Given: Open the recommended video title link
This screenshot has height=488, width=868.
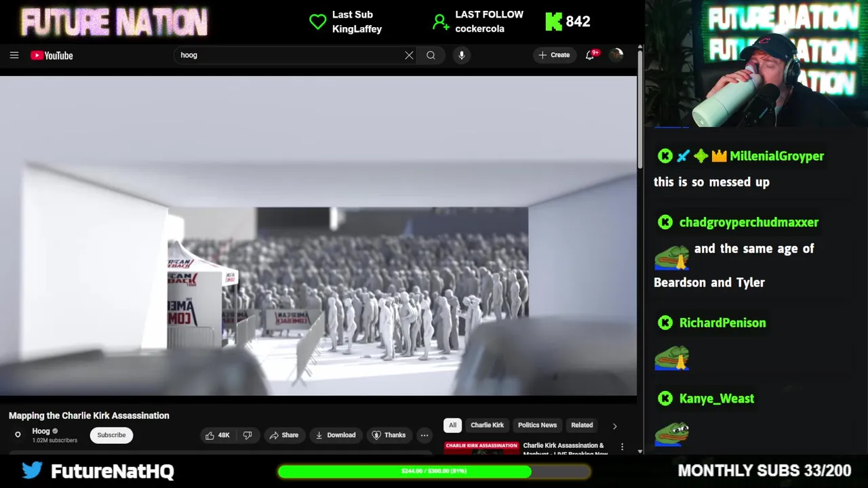Looking at the screenshot, I should point(565,448).
